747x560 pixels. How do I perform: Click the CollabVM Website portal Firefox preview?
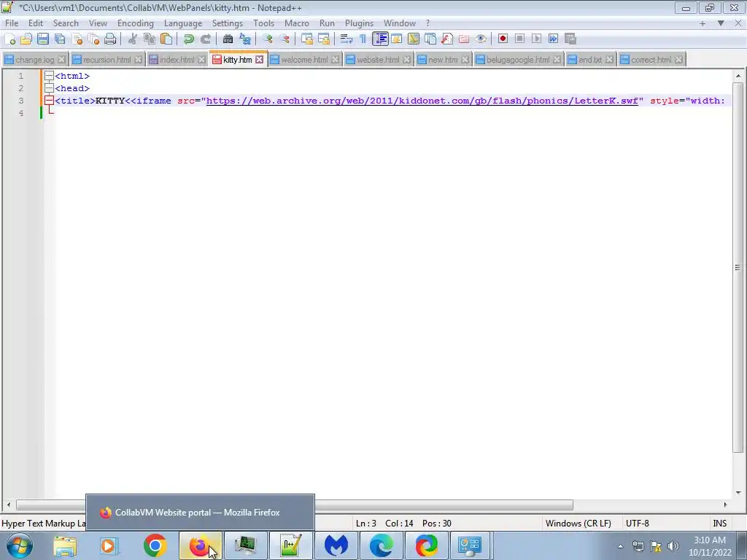point(200,513)
